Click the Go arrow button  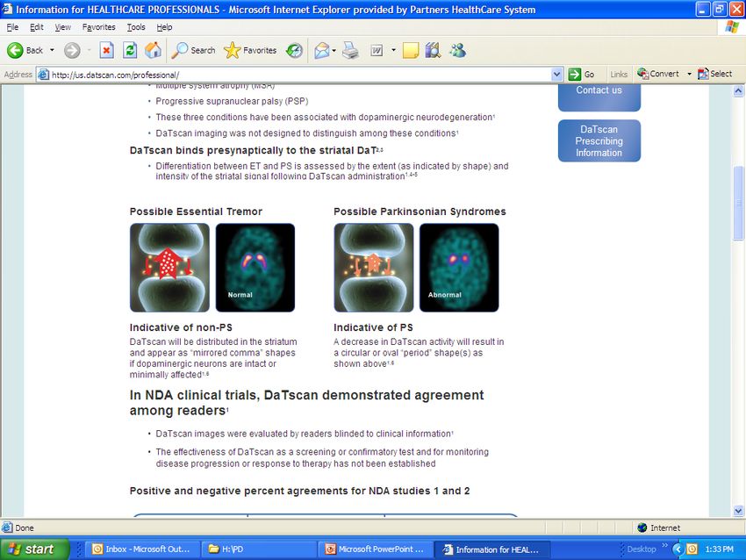point(582,75)
